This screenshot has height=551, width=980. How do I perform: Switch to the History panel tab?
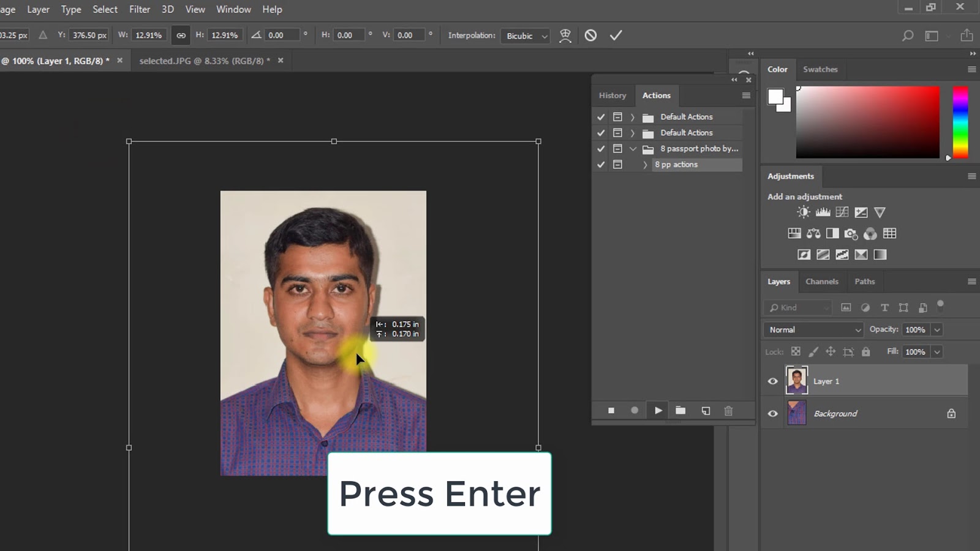tap(612, 96)
